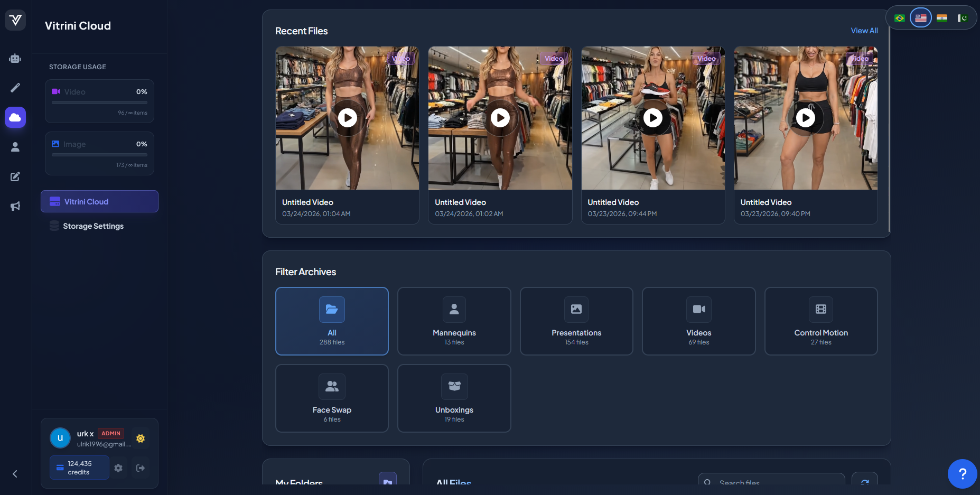This screenshot has height=495, width=980.
Task: Click the Image storage usage bar
Action: 99,155
